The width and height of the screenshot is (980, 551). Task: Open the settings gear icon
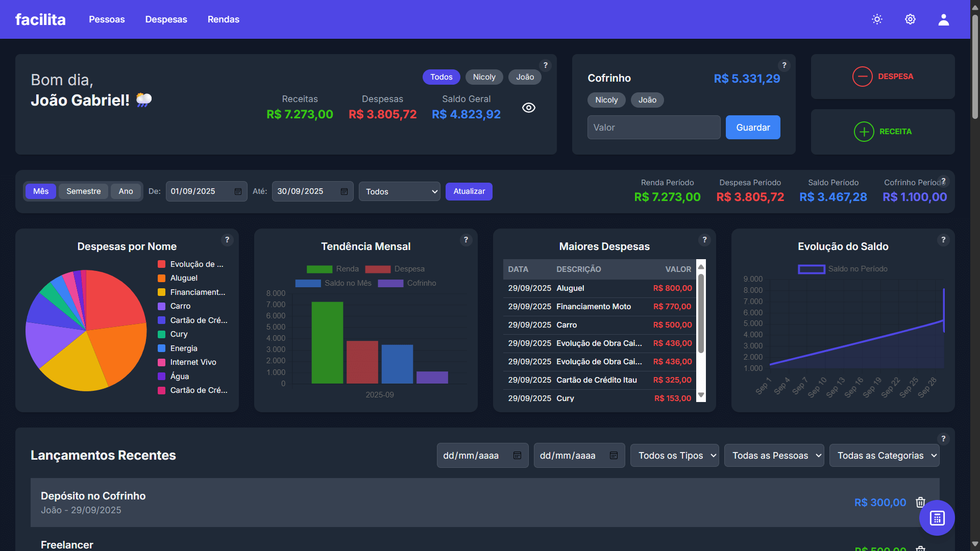[910, 19]
